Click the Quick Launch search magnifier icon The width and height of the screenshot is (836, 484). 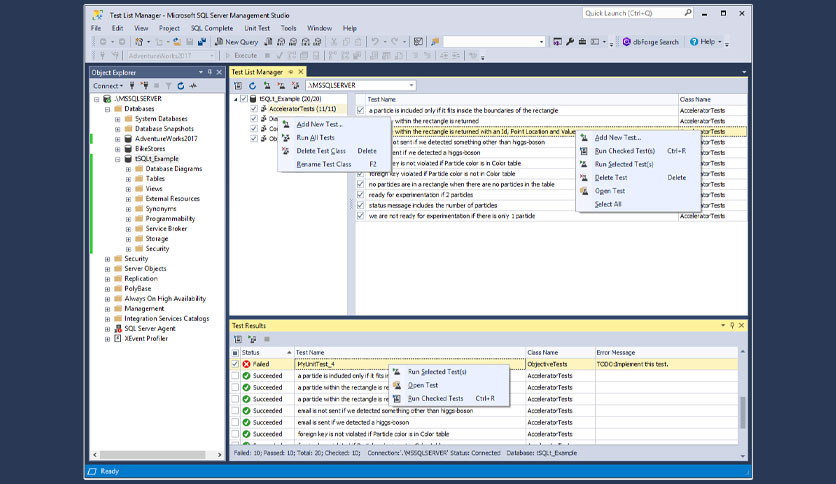pos(688,13)
